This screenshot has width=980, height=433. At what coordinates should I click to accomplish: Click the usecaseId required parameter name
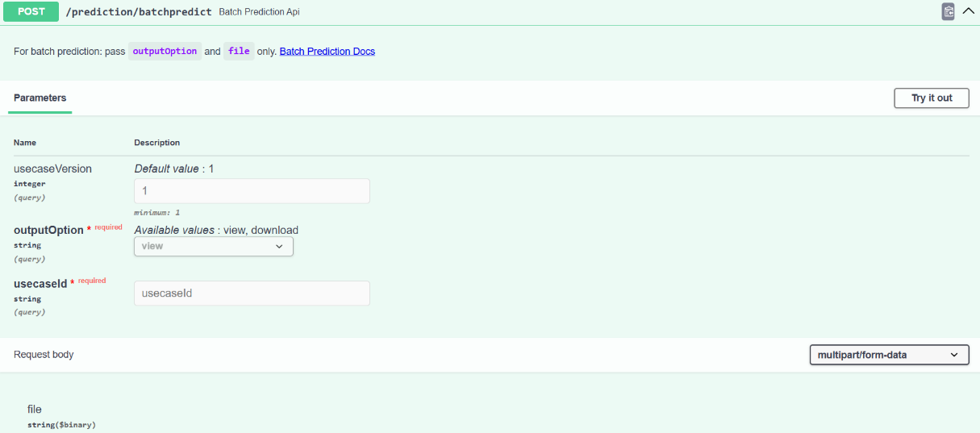[x=40, y=283]
